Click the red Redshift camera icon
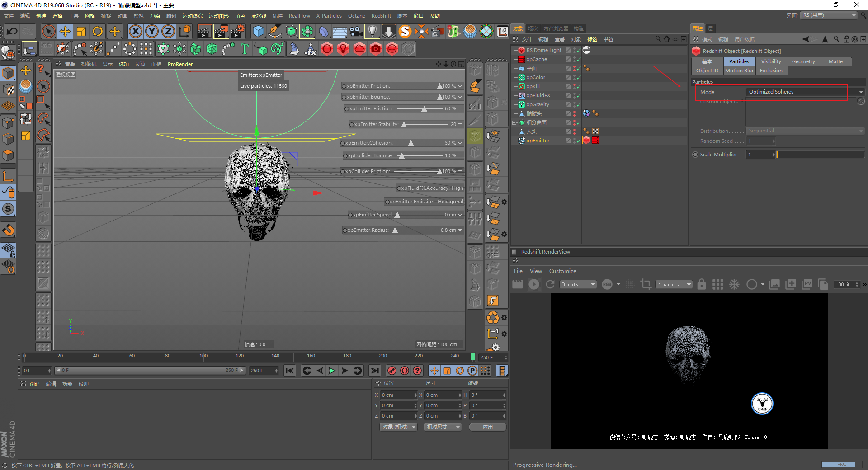 376,49
